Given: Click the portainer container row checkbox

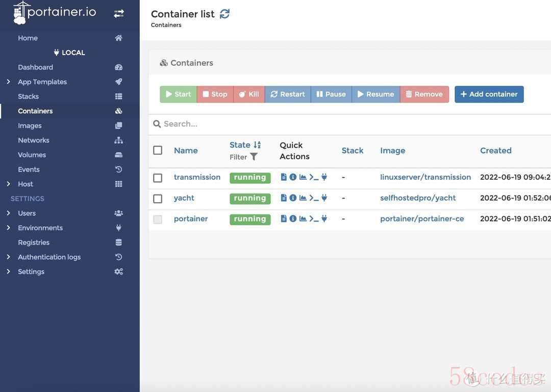Looking at the screenshot, I should [x=158, y=219].
